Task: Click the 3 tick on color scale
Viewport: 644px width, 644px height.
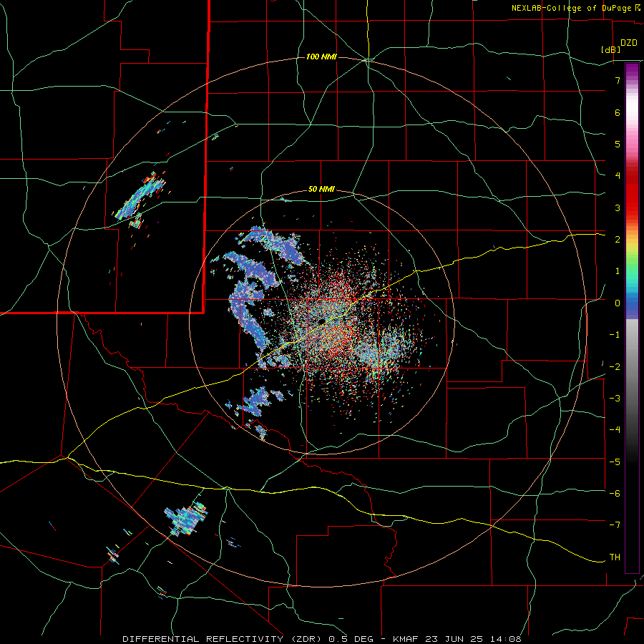Action: [618, 208]
